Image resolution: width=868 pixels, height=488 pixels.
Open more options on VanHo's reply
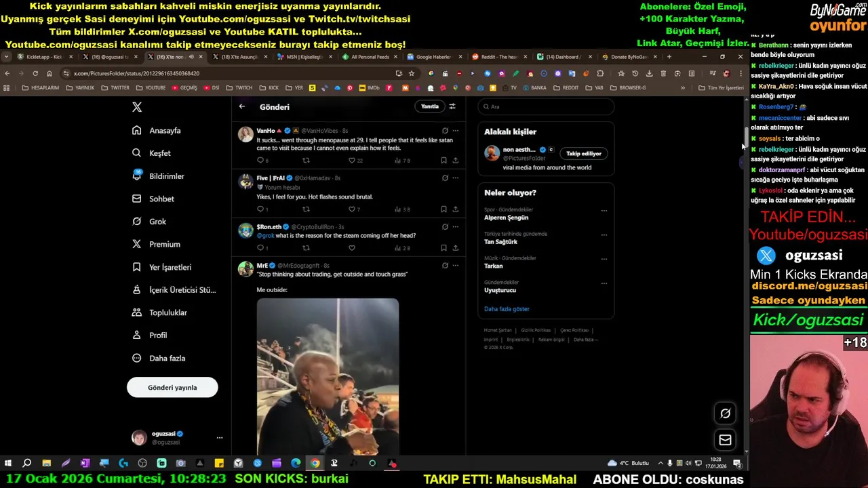455,131
